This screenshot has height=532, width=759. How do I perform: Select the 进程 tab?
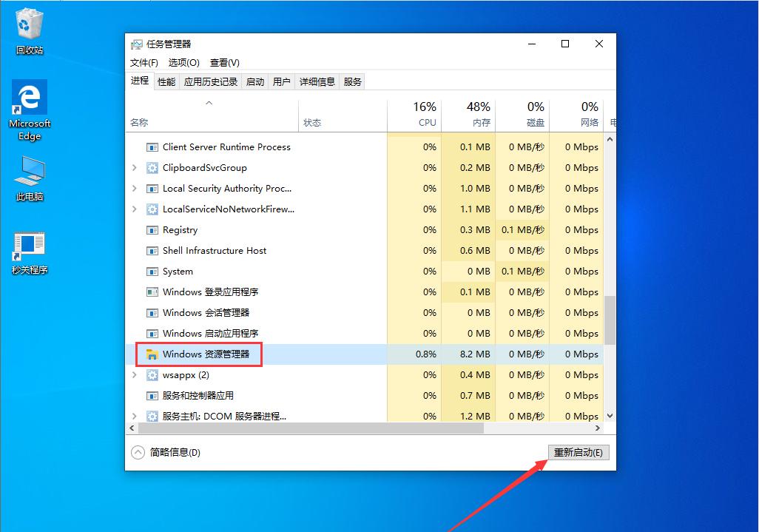pyautogui.click(x=140, y=81)
